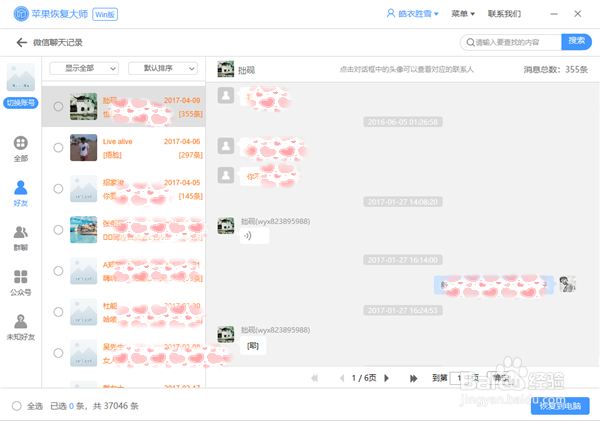Viewport: 600px width, 421px height.
Task: Click the 1 / 6页 page indicator
Action: [364, 378]
